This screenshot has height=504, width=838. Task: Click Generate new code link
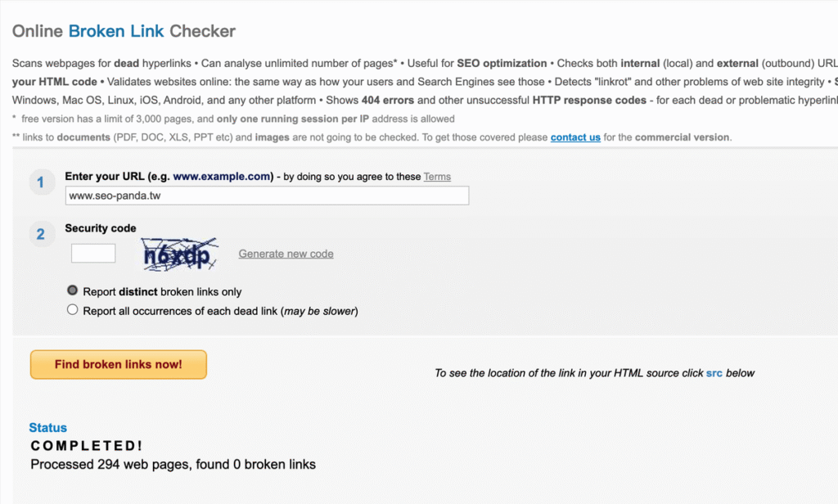286,254
